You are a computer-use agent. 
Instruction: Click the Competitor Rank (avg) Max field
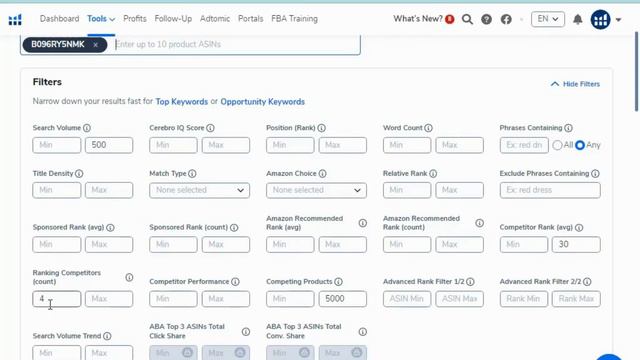576,244
